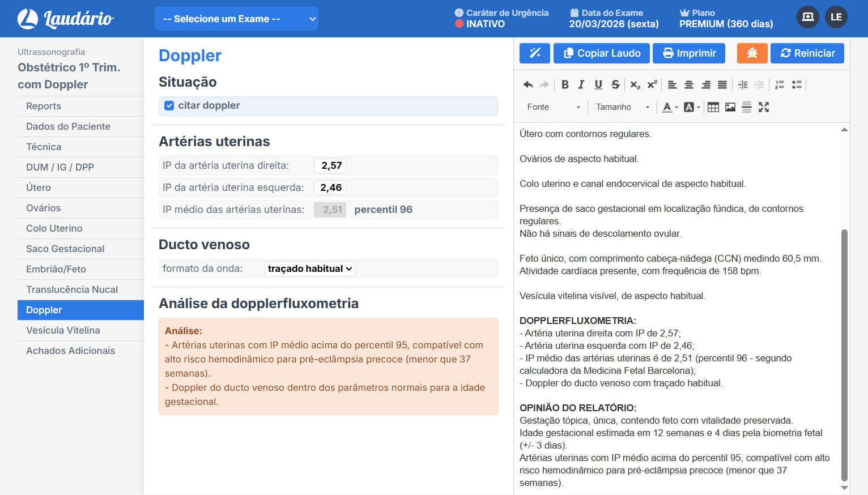Click the fullscreen expand icon in the editor
The width and height of the screenshot is (868, 495).
pos(764,106)
